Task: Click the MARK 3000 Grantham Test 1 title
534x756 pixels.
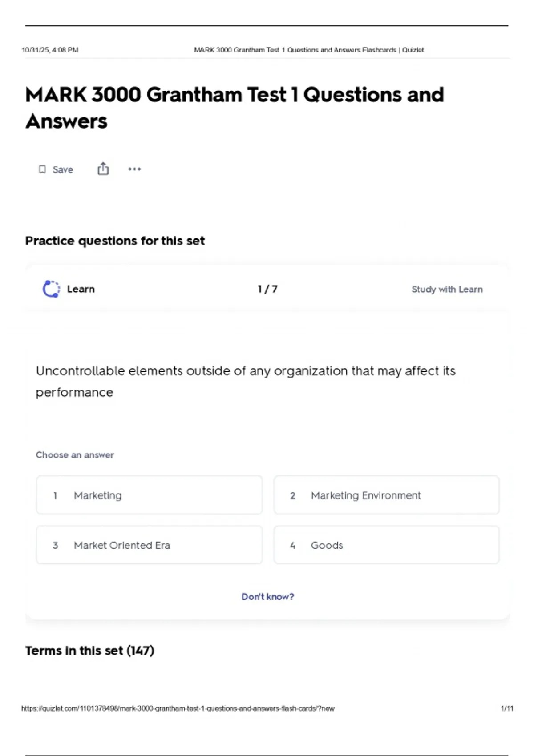Action: 235,108
